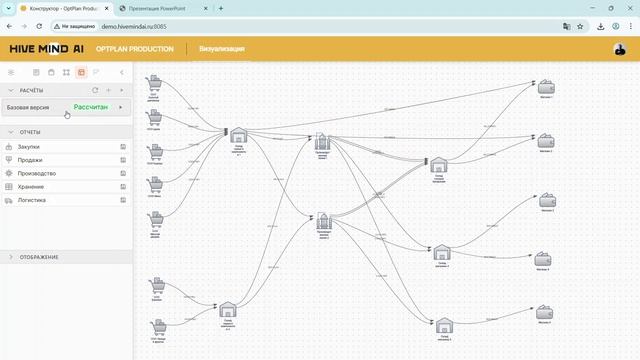640x360 pixels.
Task: Run Базовая версия with its arrow button
Action: click(121, 107)
